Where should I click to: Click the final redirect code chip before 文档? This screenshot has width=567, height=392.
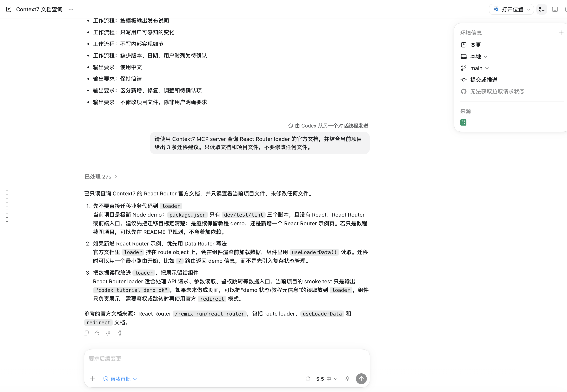[98, 323]
